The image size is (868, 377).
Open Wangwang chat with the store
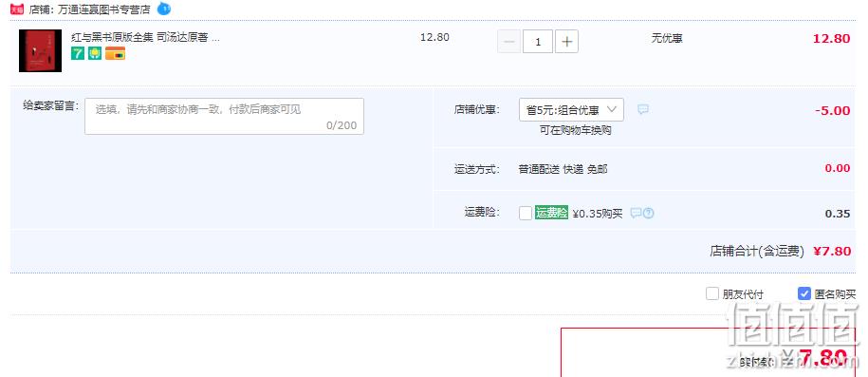click(x=164, y=9)
